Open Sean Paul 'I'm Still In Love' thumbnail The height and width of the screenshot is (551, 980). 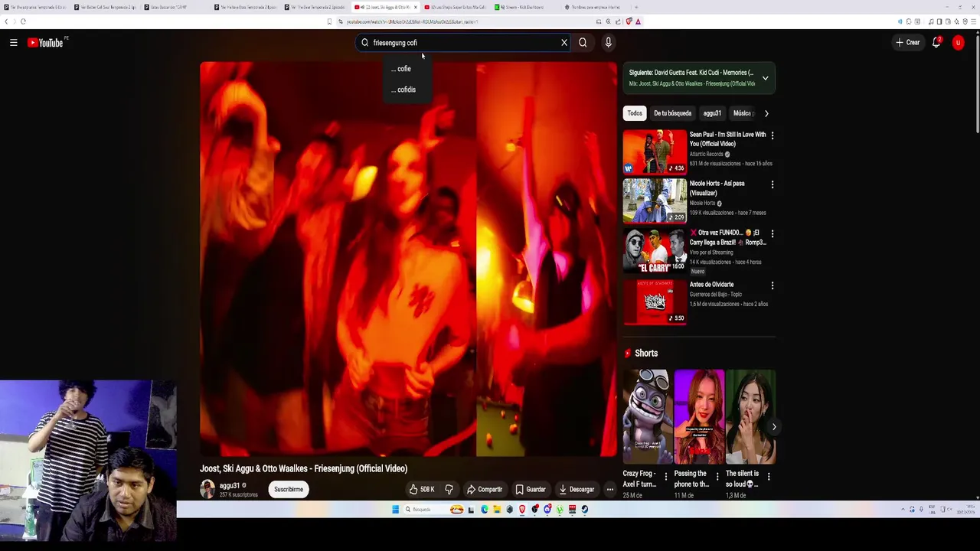655,152
